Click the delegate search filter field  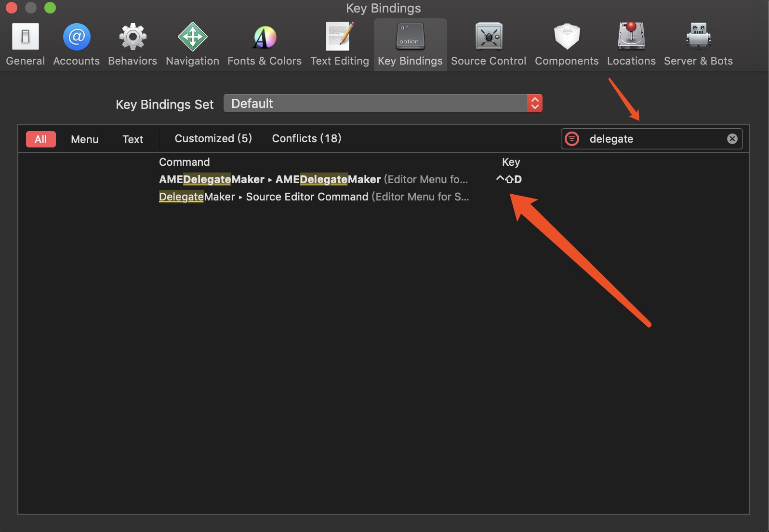[x=651, y=139]
